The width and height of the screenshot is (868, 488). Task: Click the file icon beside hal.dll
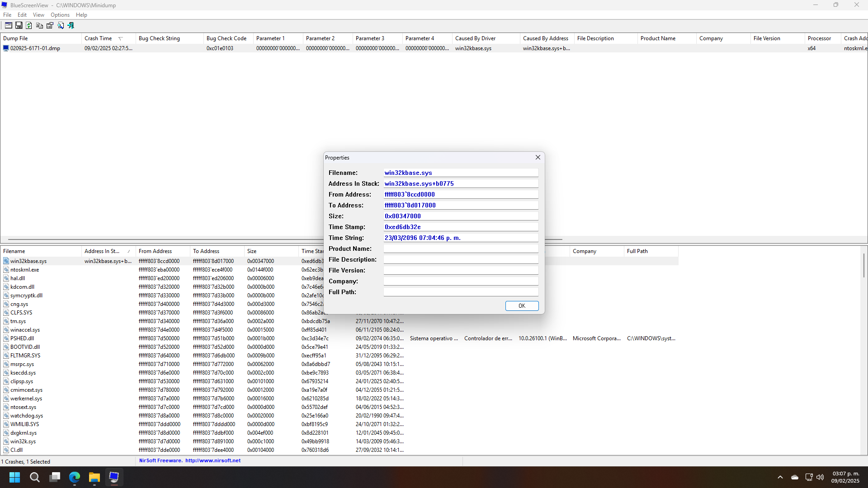tap(6, 278)
